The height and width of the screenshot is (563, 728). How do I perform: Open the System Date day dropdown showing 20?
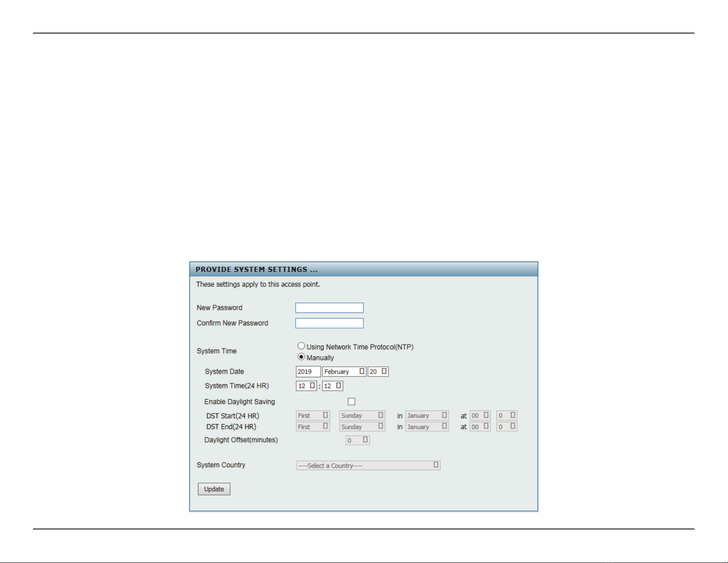pos(378,371)
